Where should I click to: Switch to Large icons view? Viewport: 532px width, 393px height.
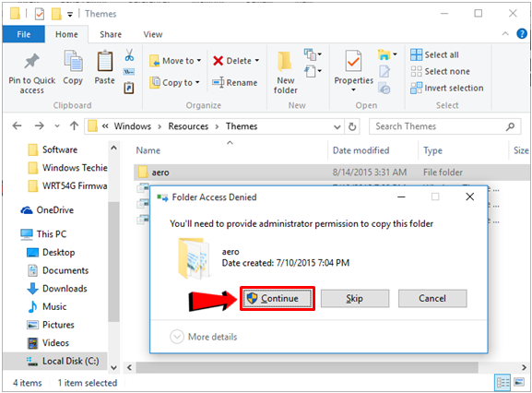(519, 383)
